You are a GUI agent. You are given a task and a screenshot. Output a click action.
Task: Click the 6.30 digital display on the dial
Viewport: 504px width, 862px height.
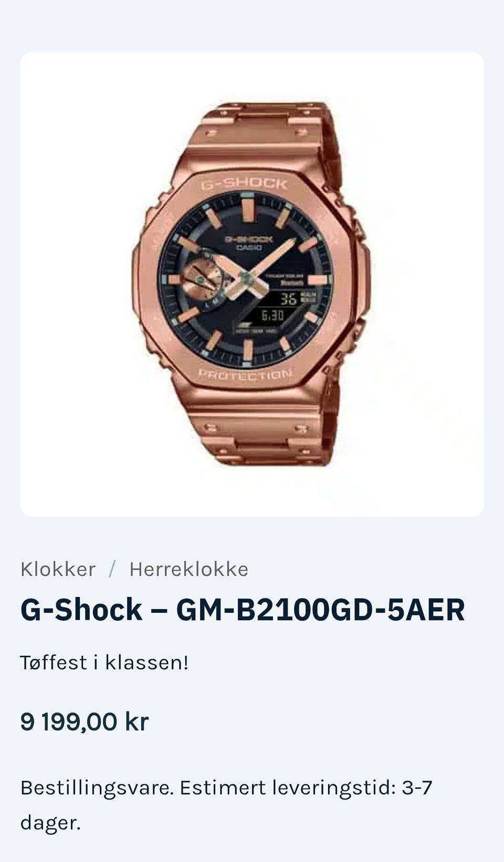click(x=272, y=315)
